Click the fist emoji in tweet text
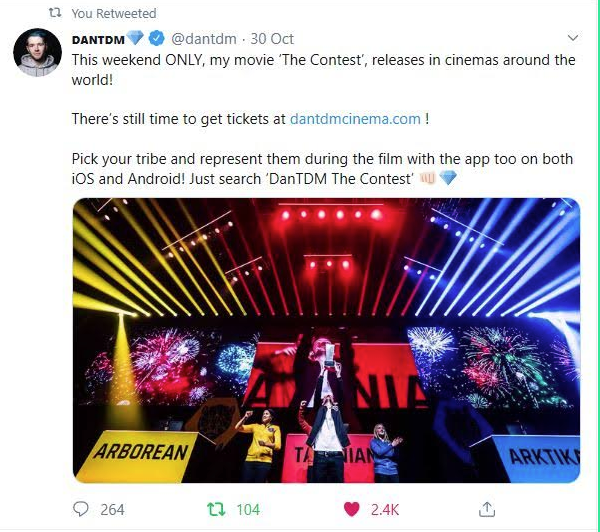600x532 pixels. click(x=427, y=178)
